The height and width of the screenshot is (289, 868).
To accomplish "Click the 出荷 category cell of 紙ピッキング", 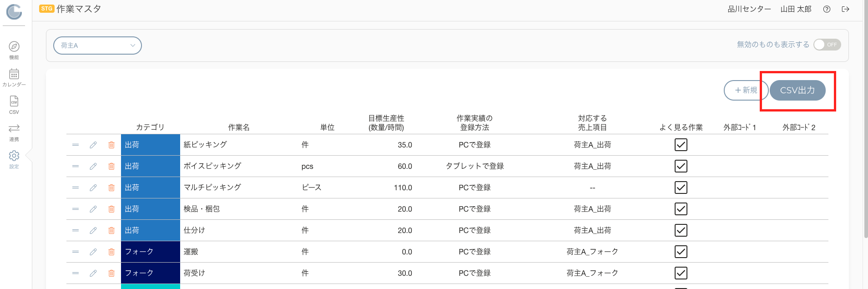I will pos(151,145).
